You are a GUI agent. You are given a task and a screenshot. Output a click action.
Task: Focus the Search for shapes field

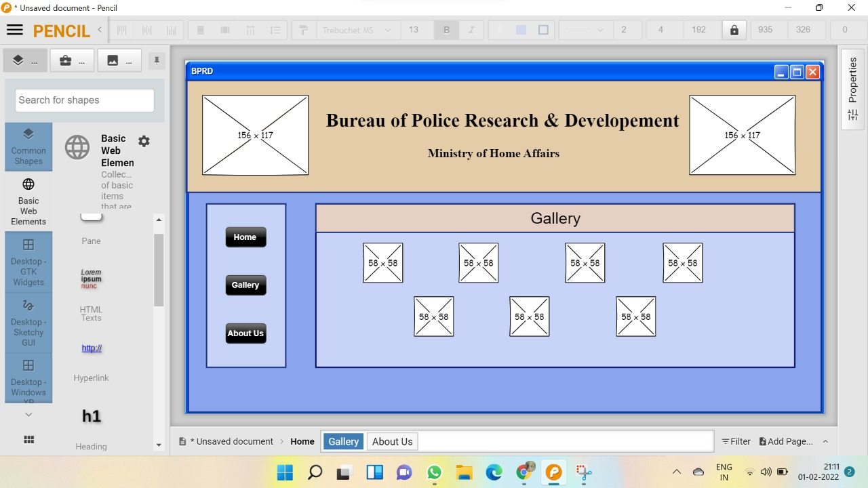85,100
